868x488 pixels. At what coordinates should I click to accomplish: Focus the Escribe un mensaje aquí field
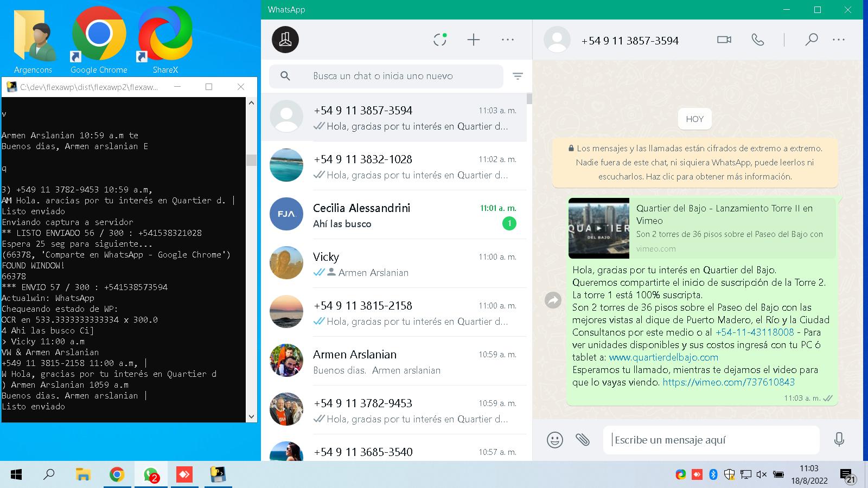tap(711, 440)
